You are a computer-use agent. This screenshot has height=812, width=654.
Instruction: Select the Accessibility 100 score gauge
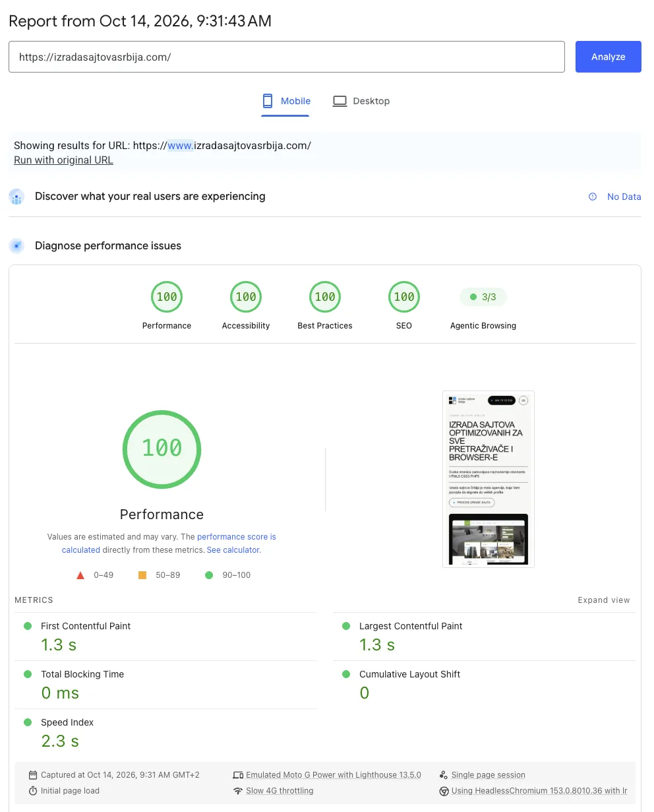coord(246,297)
